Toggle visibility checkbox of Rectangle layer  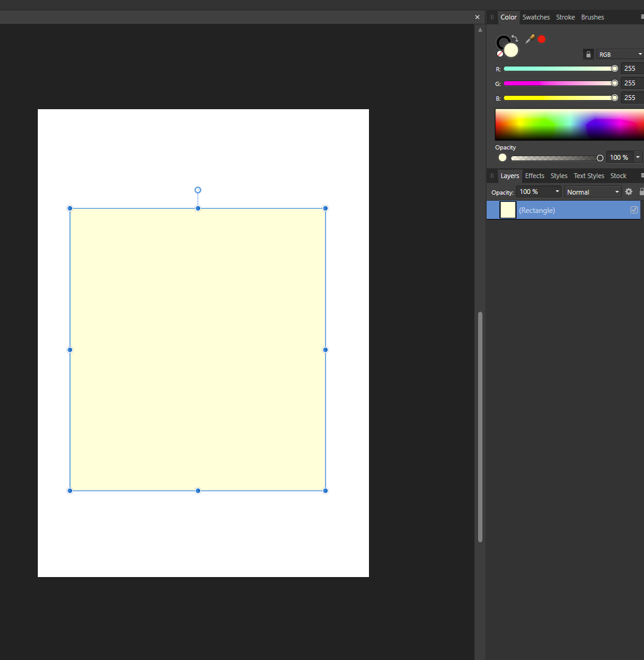click(634, 210)
